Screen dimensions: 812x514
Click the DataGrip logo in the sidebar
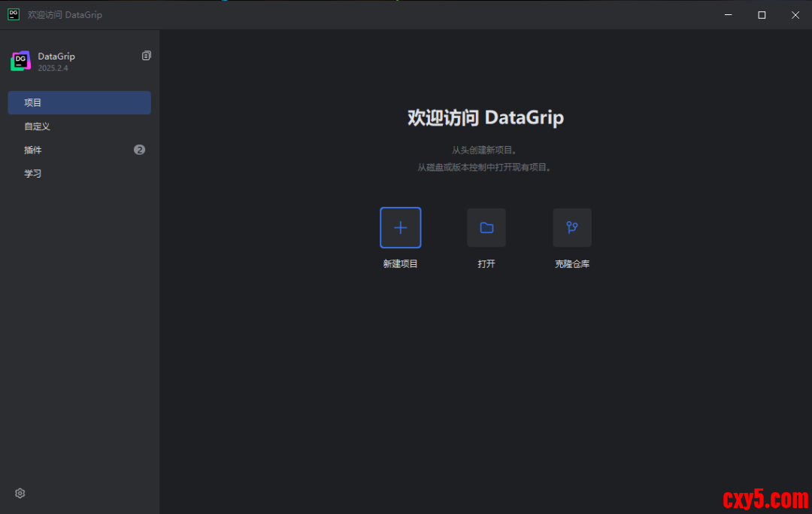[20, 61]
